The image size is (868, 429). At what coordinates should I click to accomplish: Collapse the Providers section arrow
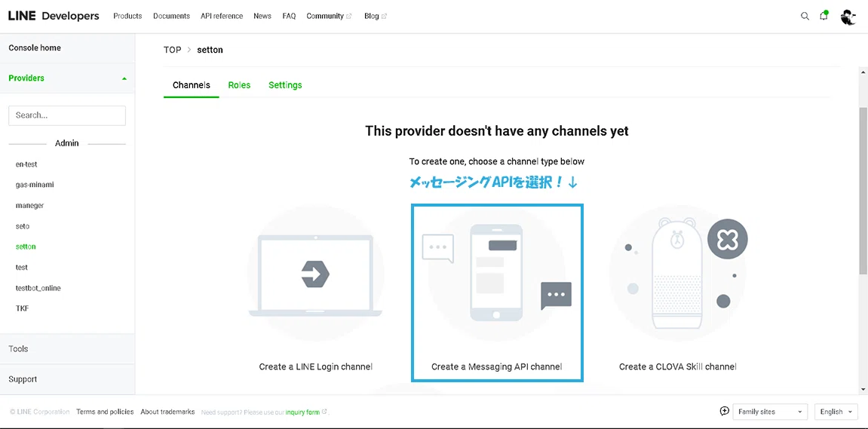[x=124, y=78]
